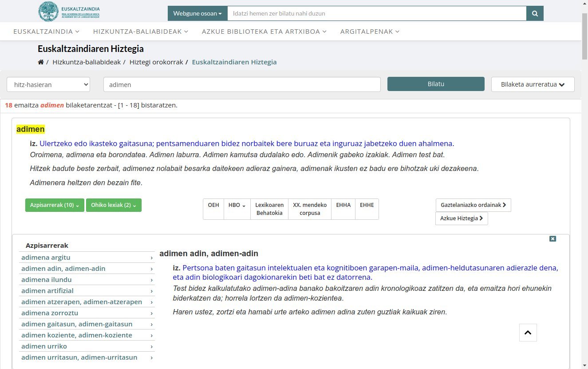
Task: Open Gaztelaniazko ordainak link
Action: click(473, 205)
